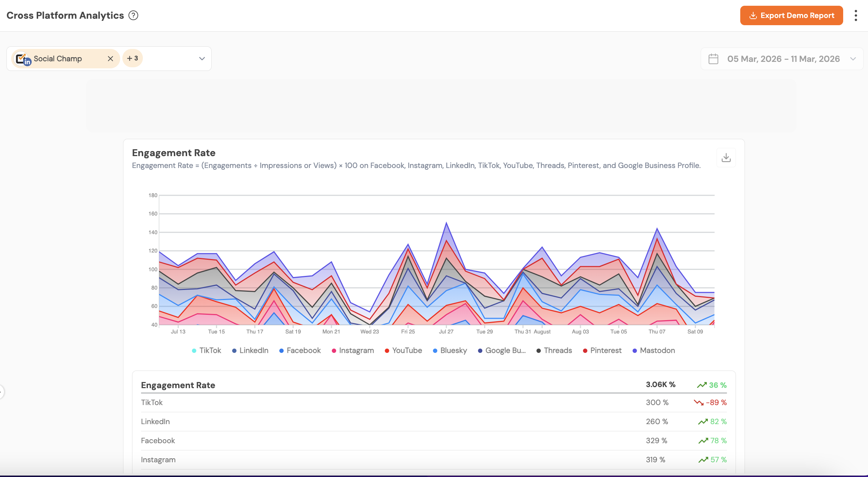This screenshot has width=868, height=477.
Task: Click the LinkedIn green upward trend icon
Action: pyautogui.click(x=702, y=422)
